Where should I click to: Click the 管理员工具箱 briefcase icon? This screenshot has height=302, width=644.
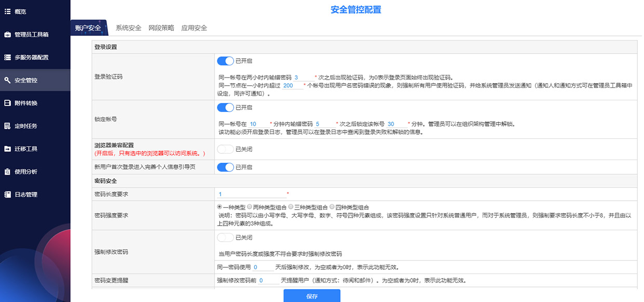click(x=7, y=35)
